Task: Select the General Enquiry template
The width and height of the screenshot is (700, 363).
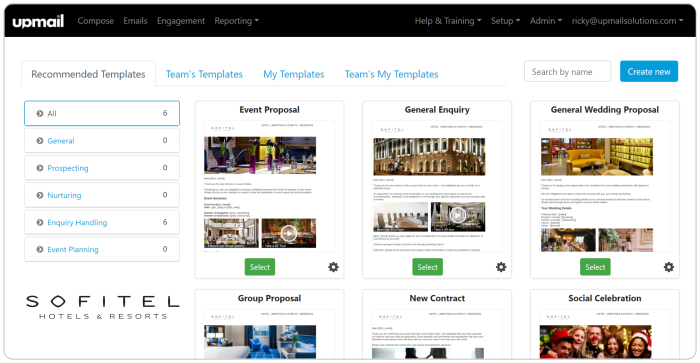Action: point(427,267)
